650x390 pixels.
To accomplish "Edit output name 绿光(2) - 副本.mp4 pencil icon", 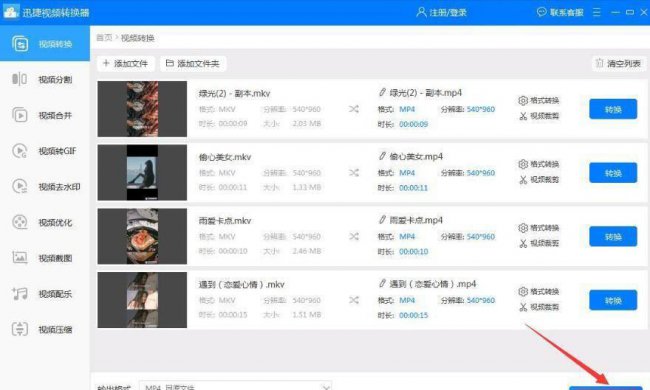I will click(x=382, y=92).
